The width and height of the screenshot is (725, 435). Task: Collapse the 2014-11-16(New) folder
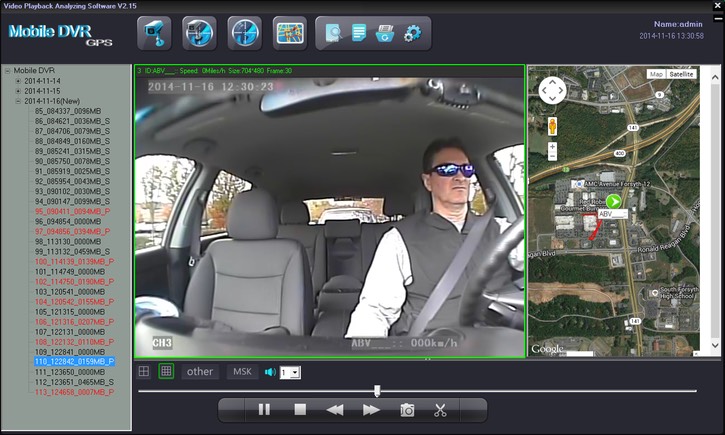coord(18,101)
